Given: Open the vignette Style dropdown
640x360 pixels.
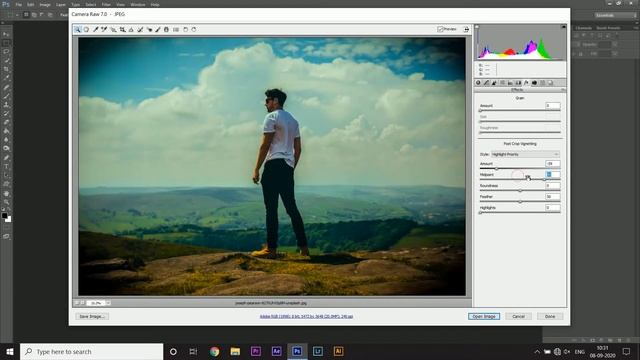Looking at the screenshot, I should pyautogui.click(x=525, y=154).
